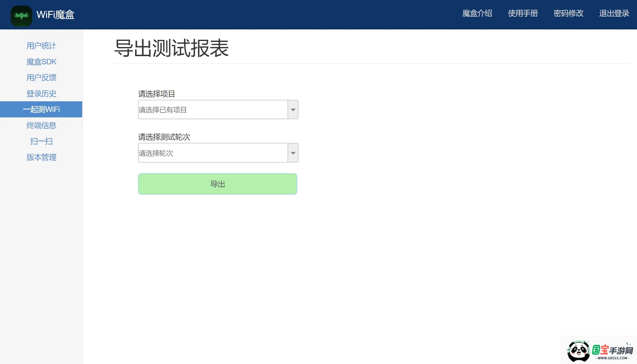
Task: Open 终端信息 in the sidebar
Action: click(x=41, y=126)
